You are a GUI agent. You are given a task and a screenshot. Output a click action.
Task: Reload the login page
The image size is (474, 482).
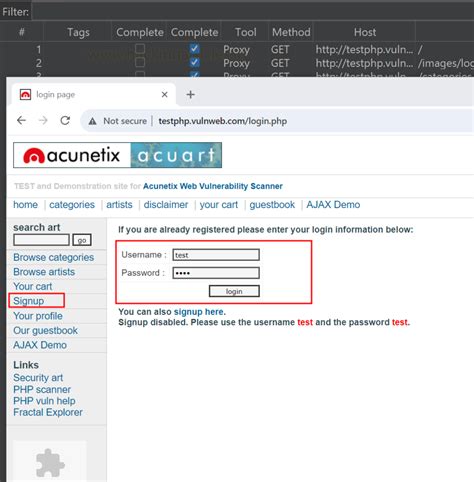(x=65, y=120)
